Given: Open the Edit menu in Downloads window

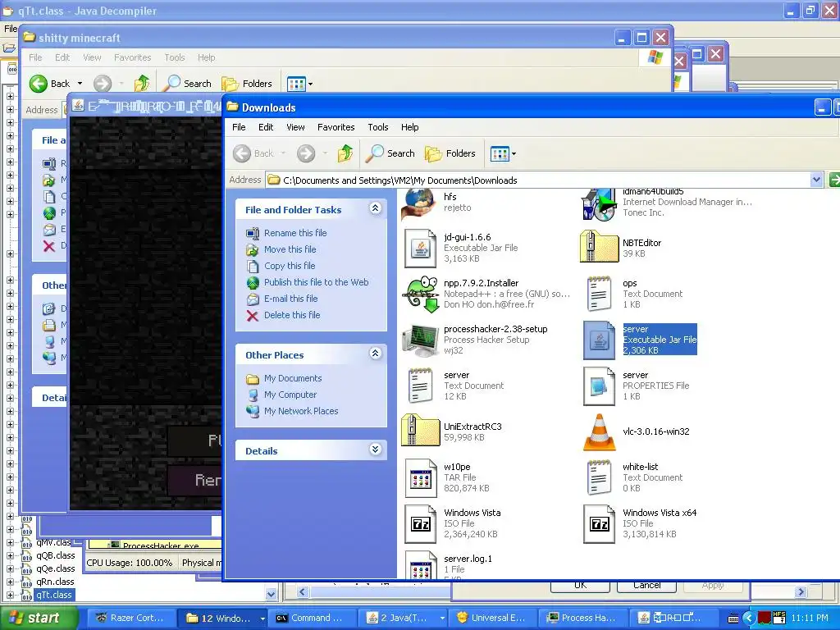Looking at the screenshot, I should pyautogui.click(x=266, y=127).
